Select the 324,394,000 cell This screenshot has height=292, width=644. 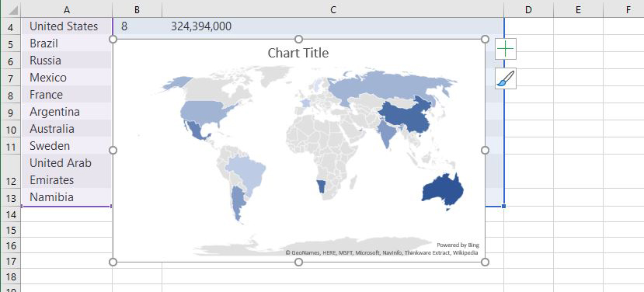[332, 26]
